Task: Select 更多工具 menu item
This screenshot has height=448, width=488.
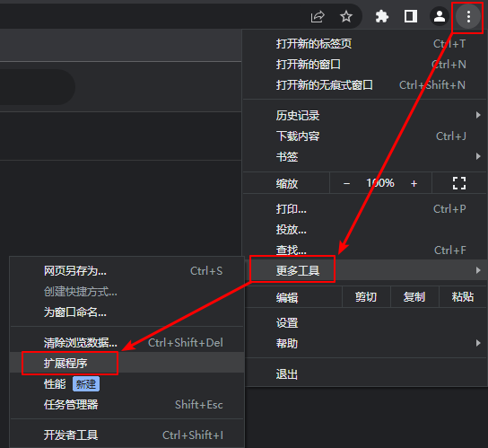Action: pyautogui.click(x=365, y=270)
